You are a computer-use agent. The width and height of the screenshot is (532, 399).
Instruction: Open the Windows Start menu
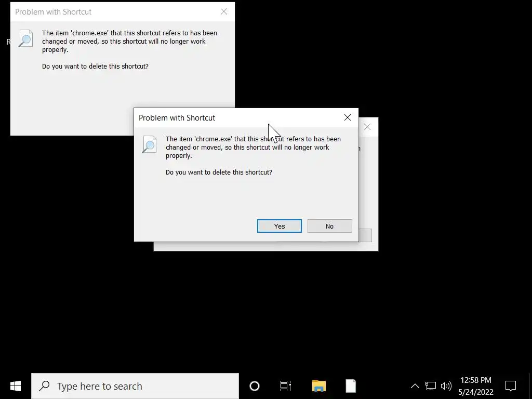pyautogui.click(x=16, y=386)
